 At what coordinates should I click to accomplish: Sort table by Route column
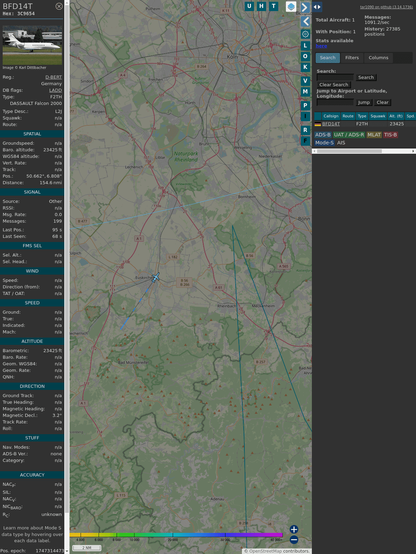click(x=348, y=116)
